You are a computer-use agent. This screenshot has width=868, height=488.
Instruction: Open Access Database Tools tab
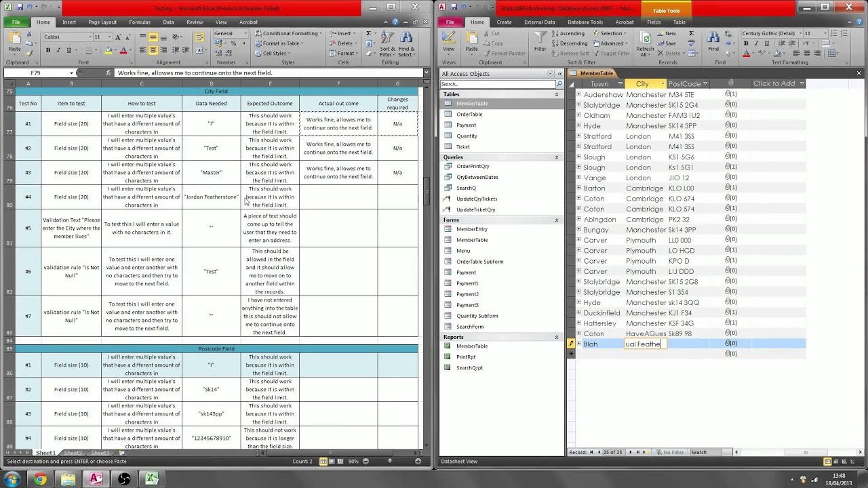pos(585,22)
